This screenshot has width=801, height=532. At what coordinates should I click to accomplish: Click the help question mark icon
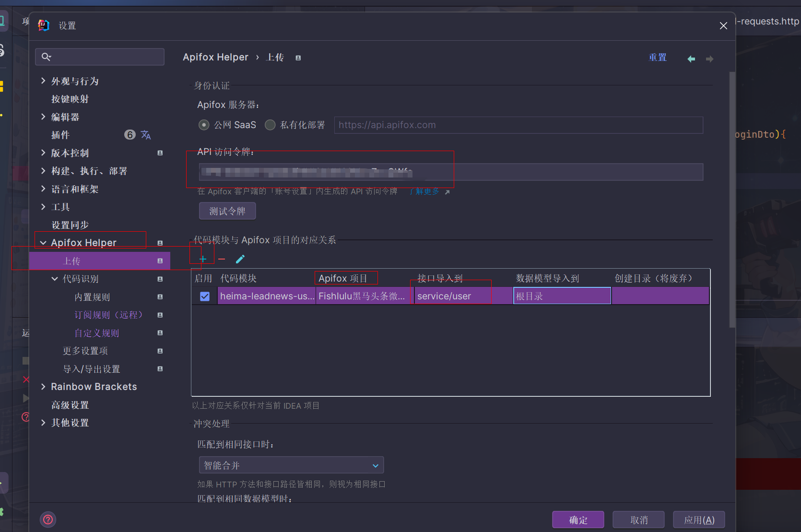click(48, 519)
